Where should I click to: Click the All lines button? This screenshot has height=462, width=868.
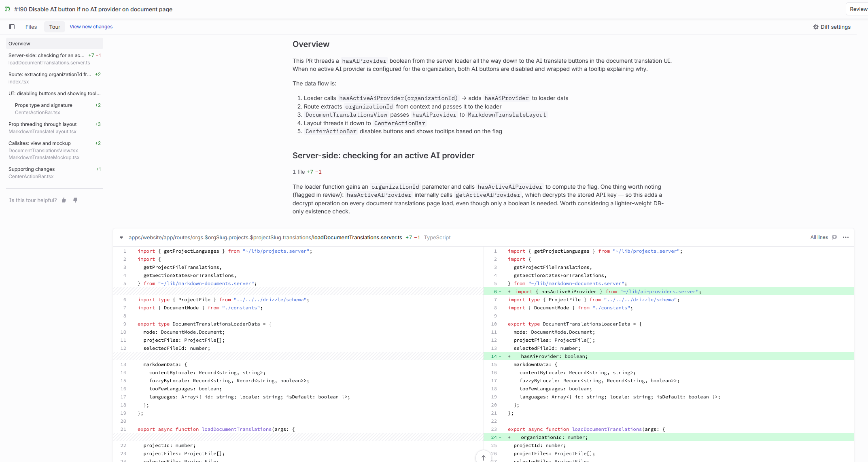[x=819, y=237]
